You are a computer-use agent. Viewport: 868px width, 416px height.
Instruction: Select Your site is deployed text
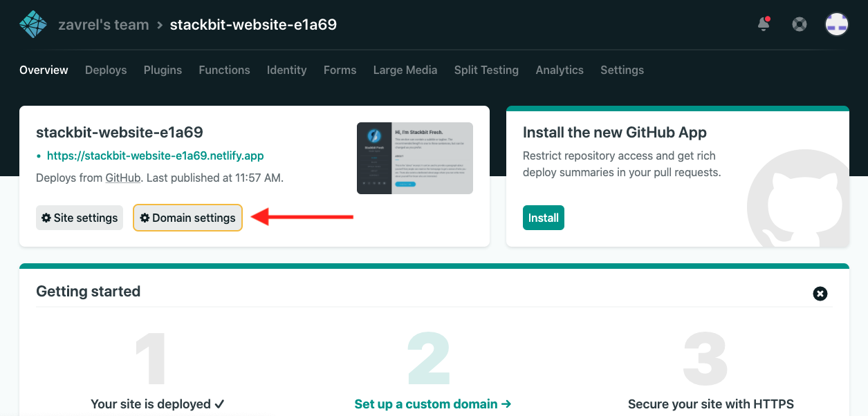tap(158, 404)
